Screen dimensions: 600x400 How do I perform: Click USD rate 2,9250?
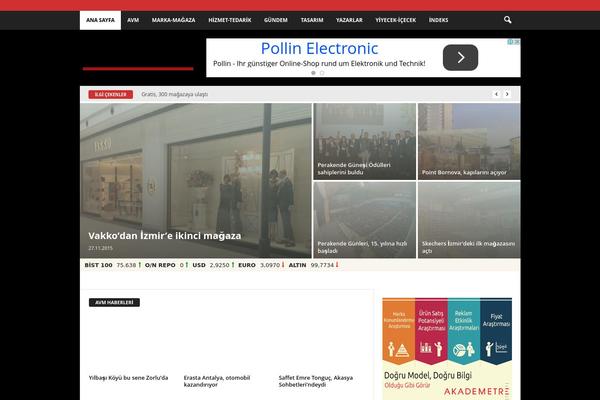[219, 265]
